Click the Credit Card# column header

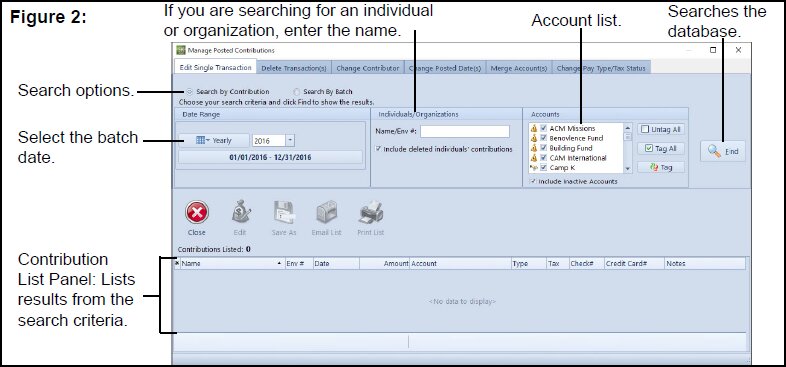click(x=634, y=263)
